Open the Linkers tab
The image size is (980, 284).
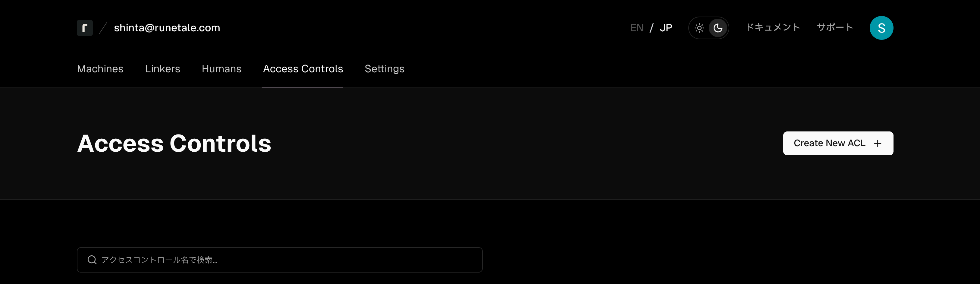click(x=162, y=68)
